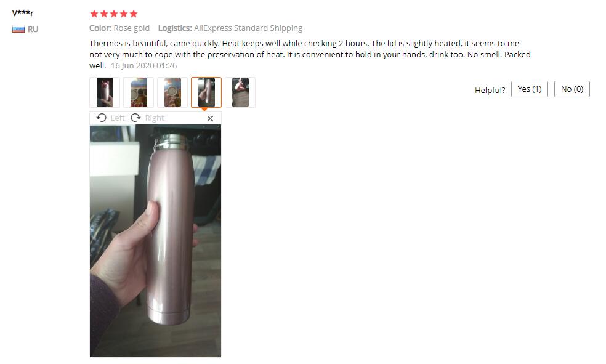Open the second review photo thumbnail
Viewport: 606px width, 364px height.
[139, 92]
